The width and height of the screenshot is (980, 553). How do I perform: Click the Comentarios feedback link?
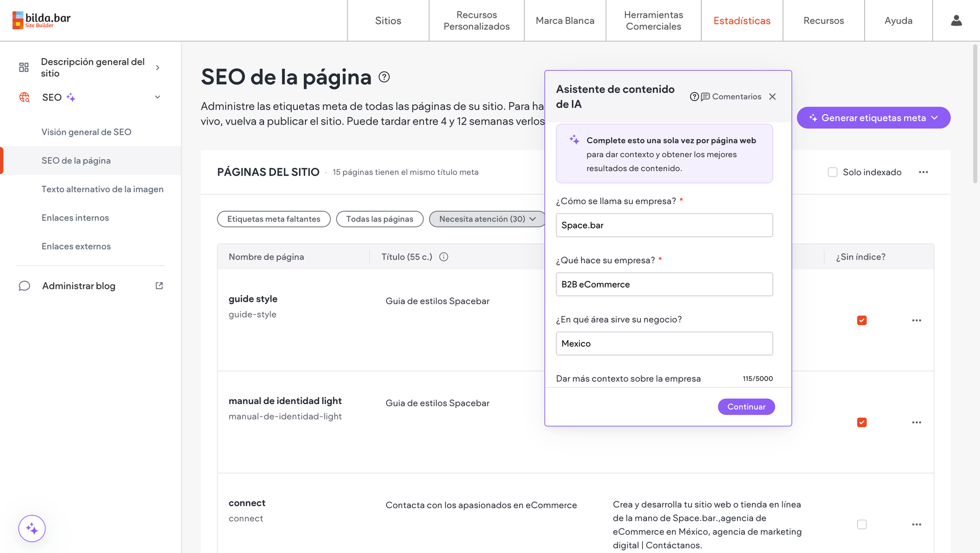tap(731, 96)
